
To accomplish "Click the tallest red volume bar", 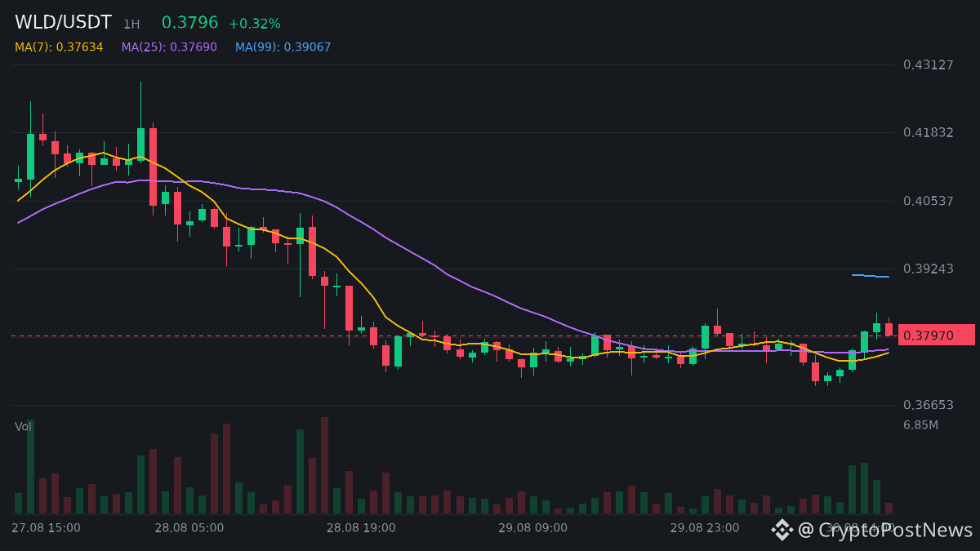I will point(325,465).
